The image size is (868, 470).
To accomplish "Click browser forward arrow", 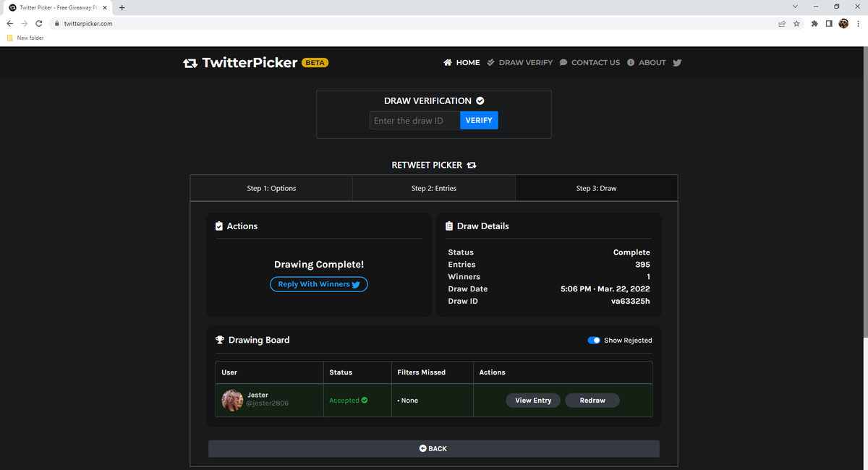I will 24,23.
